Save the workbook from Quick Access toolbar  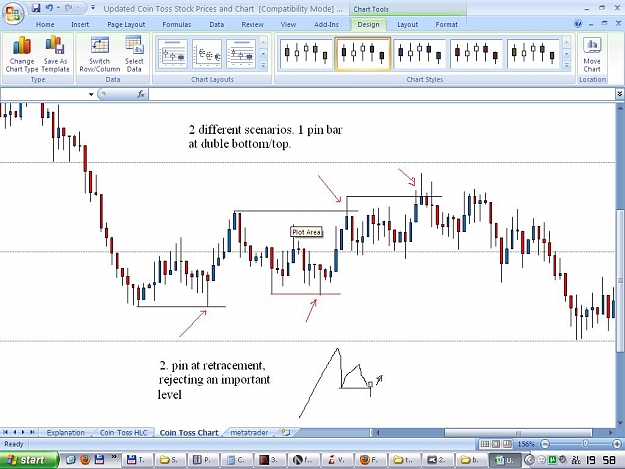tap(36, 8)
